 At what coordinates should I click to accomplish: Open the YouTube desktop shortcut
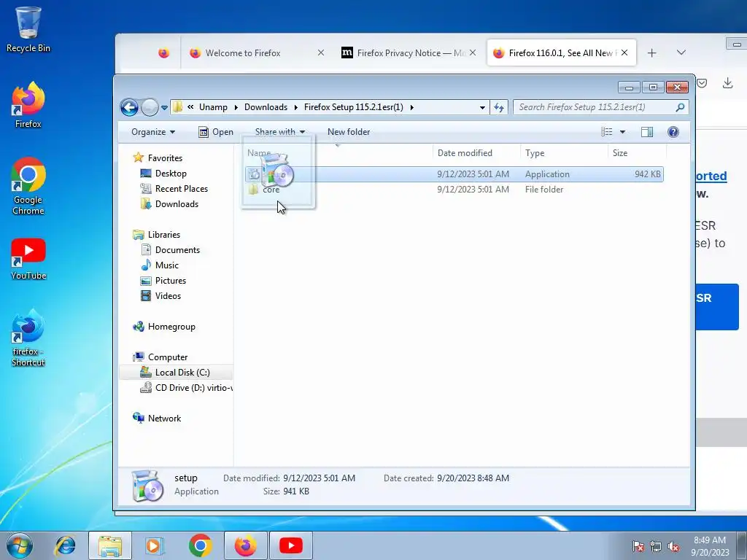(28, 259)
